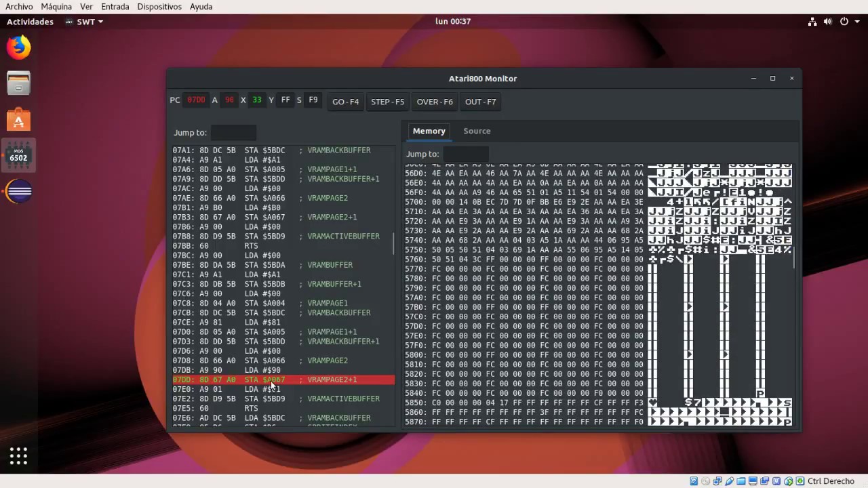The width and height of the screenshot is (868, 488).
Task: Select the S register value F9
Action: 313,100
